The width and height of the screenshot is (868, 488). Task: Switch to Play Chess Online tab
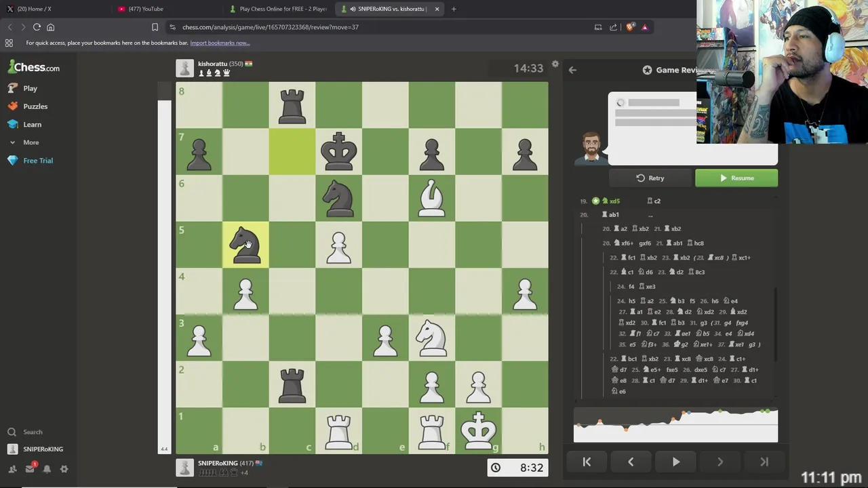tap(278, 9)
